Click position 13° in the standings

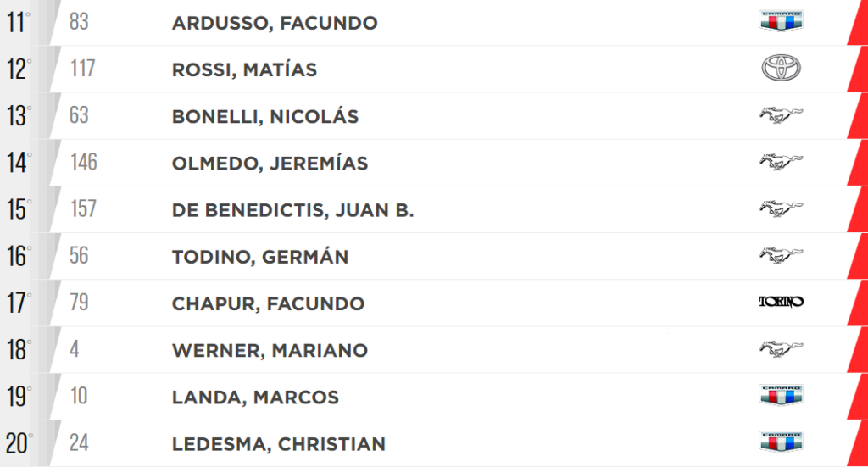[x=19, y=116]
